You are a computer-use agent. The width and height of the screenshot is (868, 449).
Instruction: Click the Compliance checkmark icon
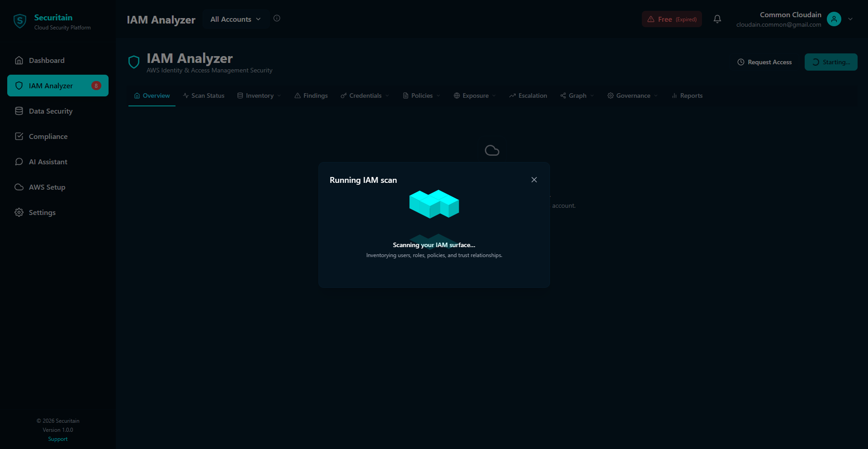19,136
